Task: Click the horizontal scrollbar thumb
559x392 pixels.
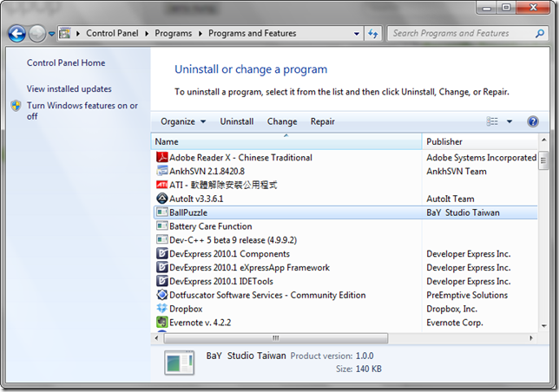Action: coord(275,338)
